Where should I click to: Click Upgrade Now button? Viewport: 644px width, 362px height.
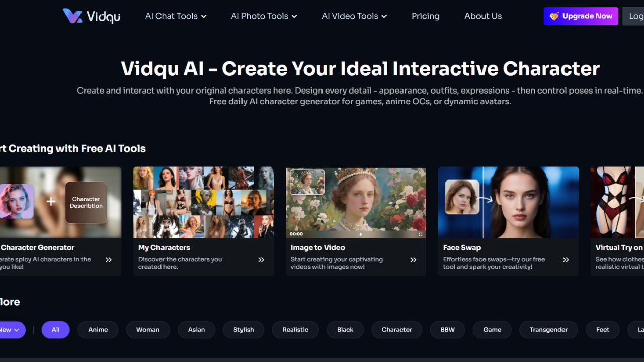(x=581, y=16)
